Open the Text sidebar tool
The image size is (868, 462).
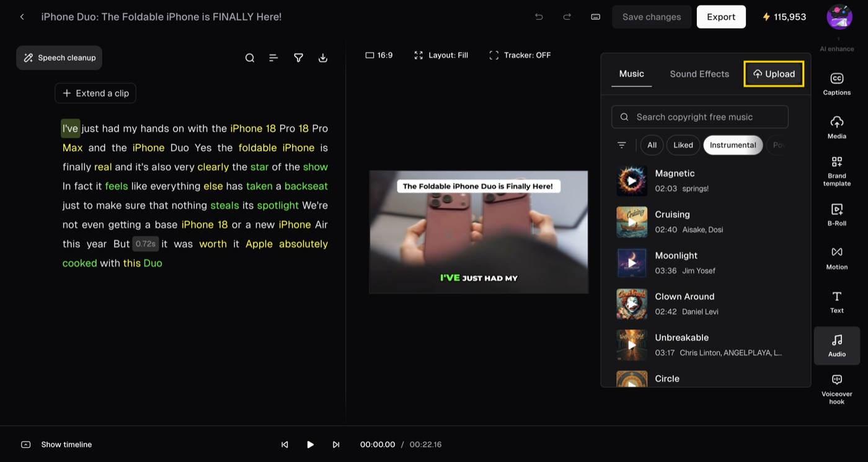(x=837, y=302)
